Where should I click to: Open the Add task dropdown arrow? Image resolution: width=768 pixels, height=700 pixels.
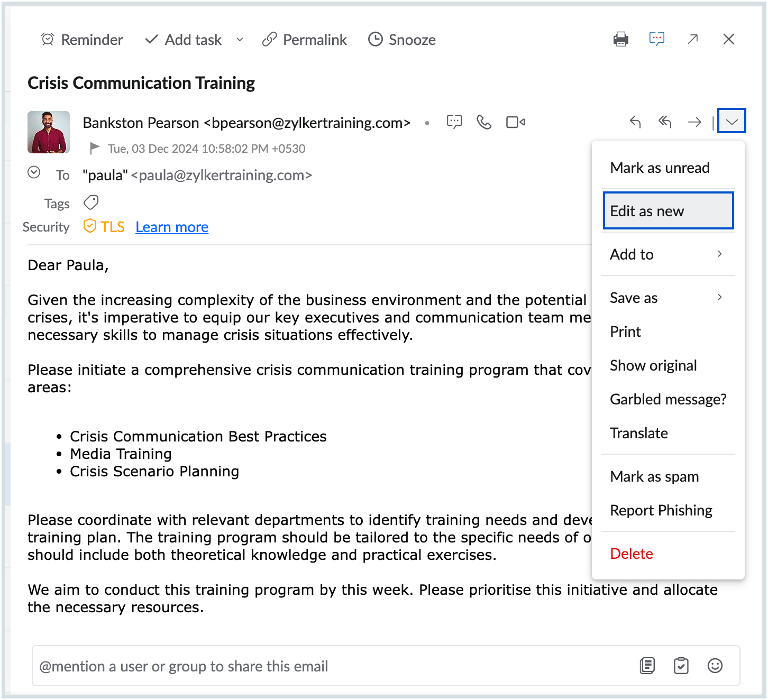pyautogui.click(x=240, y=40)
